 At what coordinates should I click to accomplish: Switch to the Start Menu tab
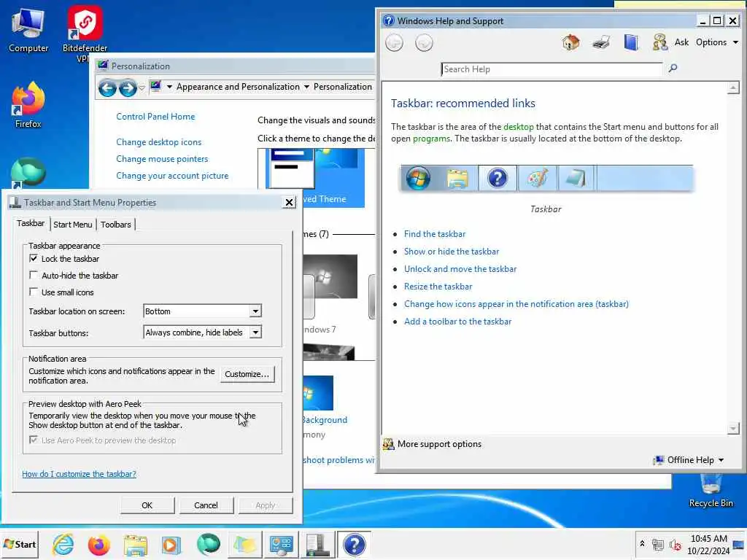[72, 225]
